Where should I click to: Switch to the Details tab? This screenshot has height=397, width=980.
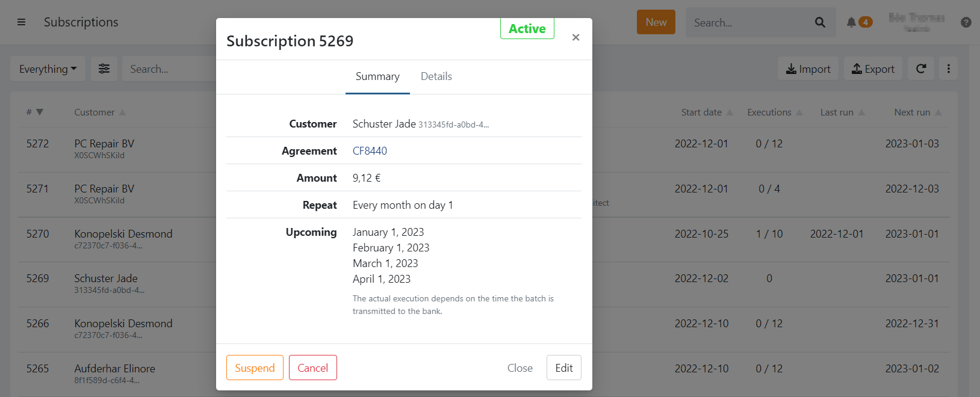(436, 76)
